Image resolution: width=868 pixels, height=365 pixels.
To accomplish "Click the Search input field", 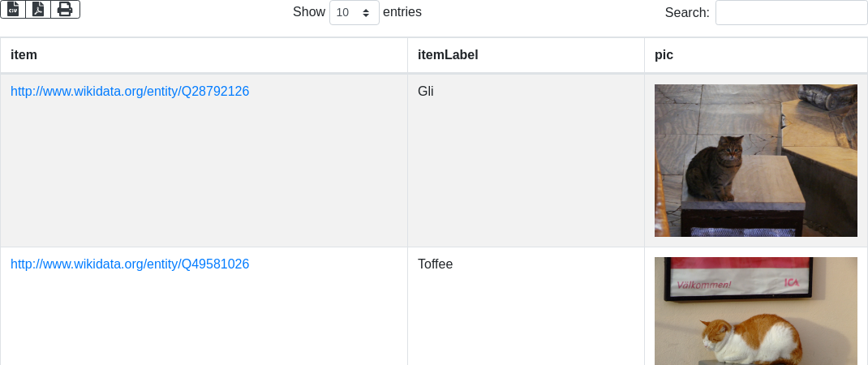I will coord(791,13).
